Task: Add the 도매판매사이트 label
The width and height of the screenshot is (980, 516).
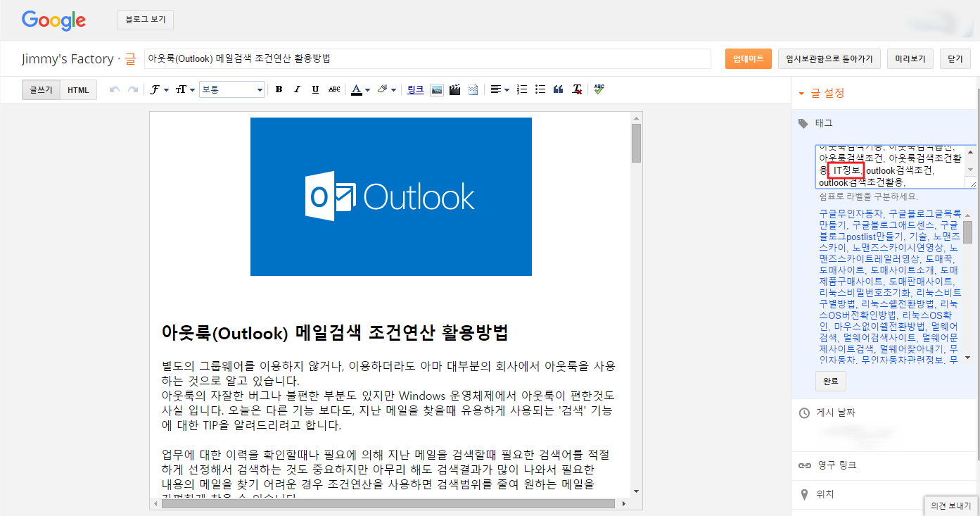Action: coord(922,282)
